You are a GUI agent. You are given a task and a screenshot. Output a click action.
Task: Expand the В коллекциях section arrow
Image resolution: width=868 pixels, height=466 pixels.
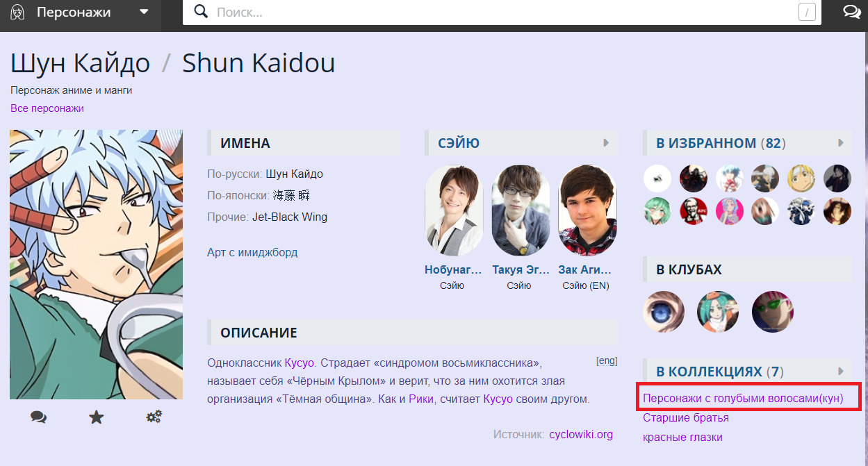click(x=840, y=371)
